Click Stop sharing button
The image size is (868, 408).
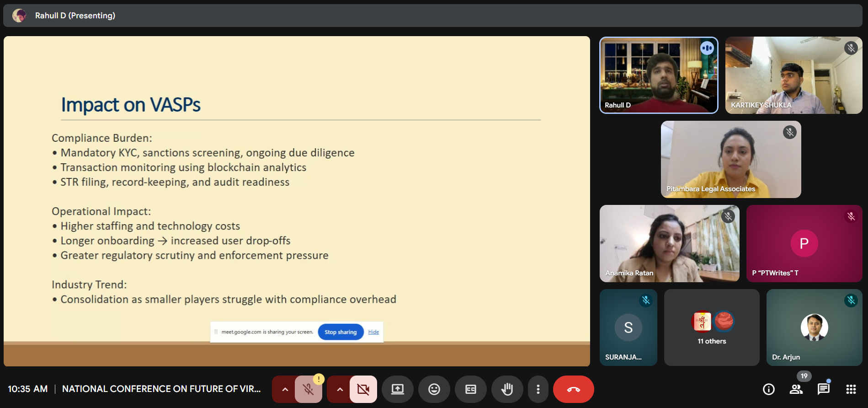(341, 332)
